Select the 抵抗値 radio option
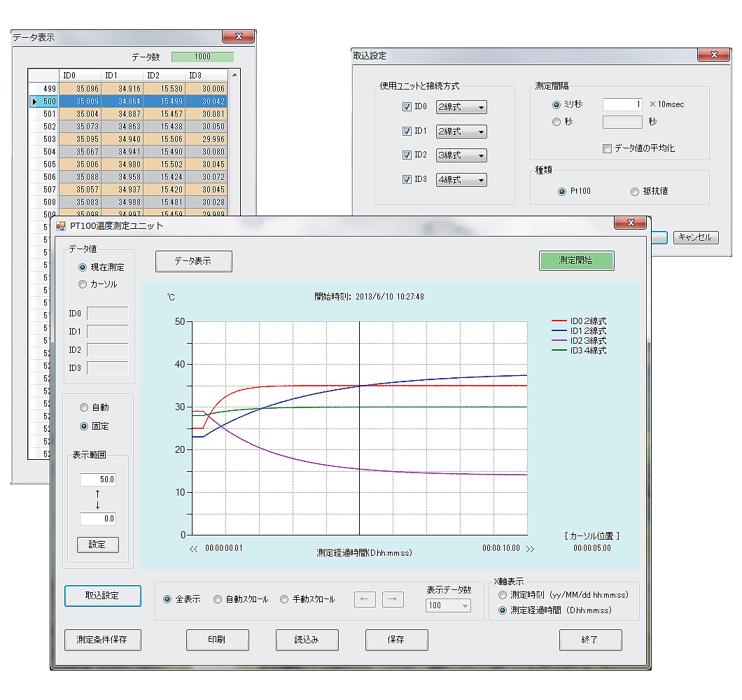 (x=635, y=192)
